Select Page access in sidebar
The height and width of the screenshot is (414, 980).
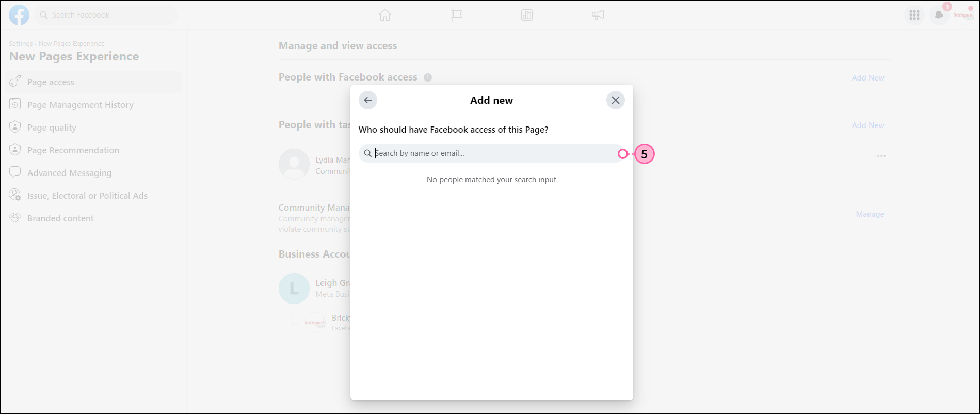(x=94, y=82)
